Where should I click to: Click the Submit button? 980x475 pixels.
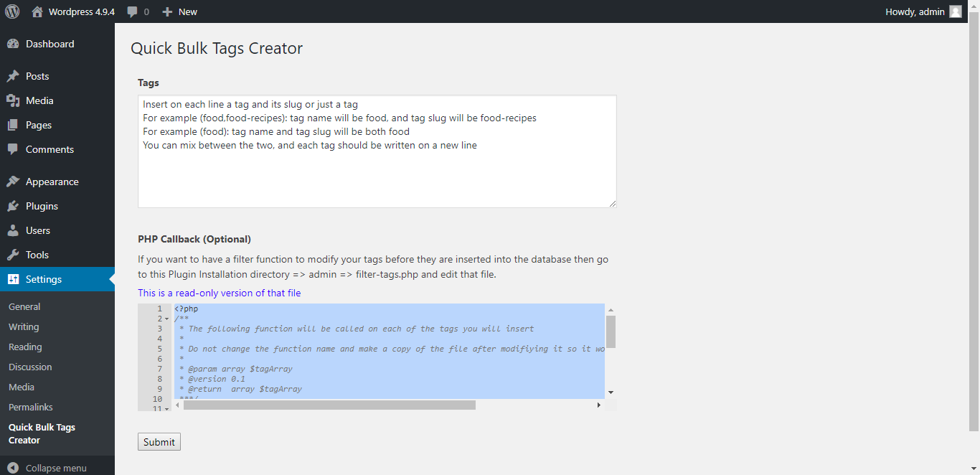click(x=159, y=442)
